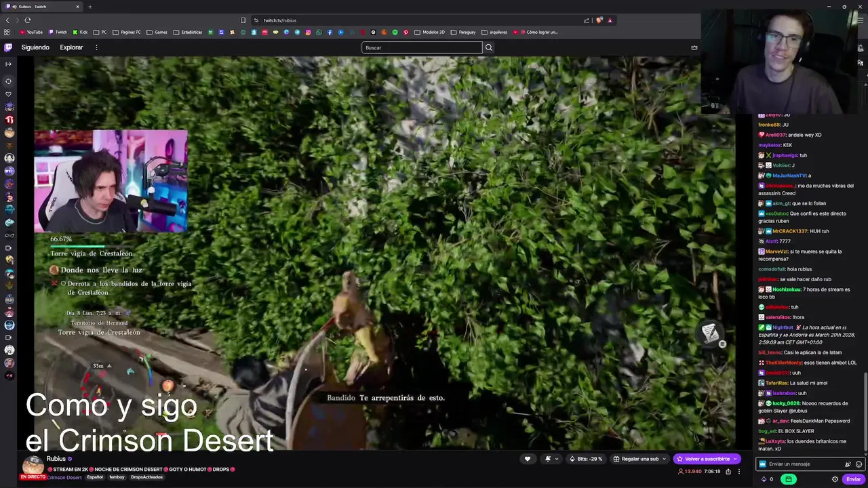This screenshot has width=868, height=488.
Task: Click the Español tag
Action: [x=95, y=477]
